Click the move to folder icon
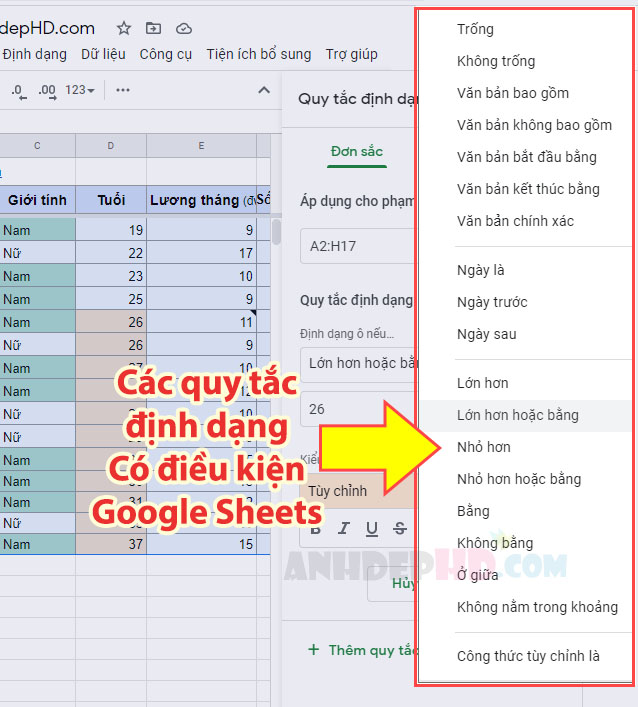 point(153,29)
